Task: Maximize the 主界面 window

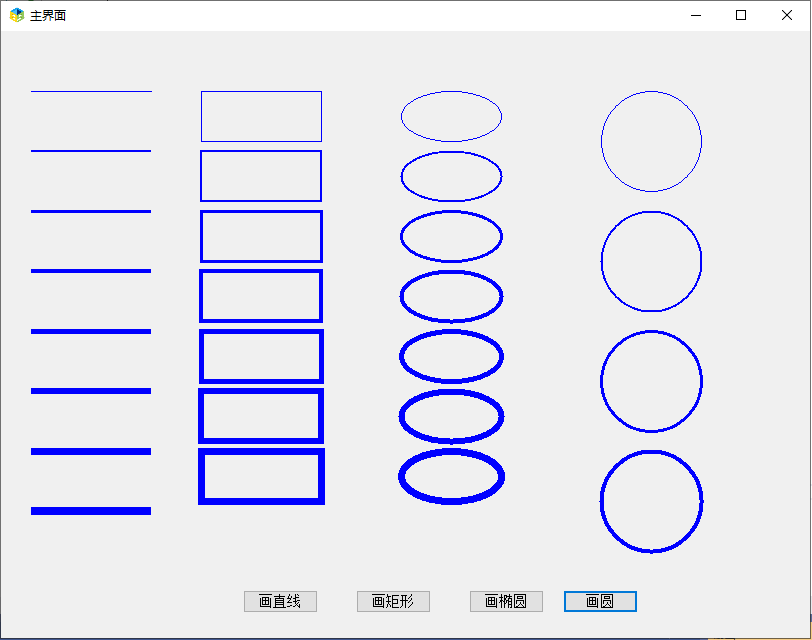Action: [x=741, y=16]
